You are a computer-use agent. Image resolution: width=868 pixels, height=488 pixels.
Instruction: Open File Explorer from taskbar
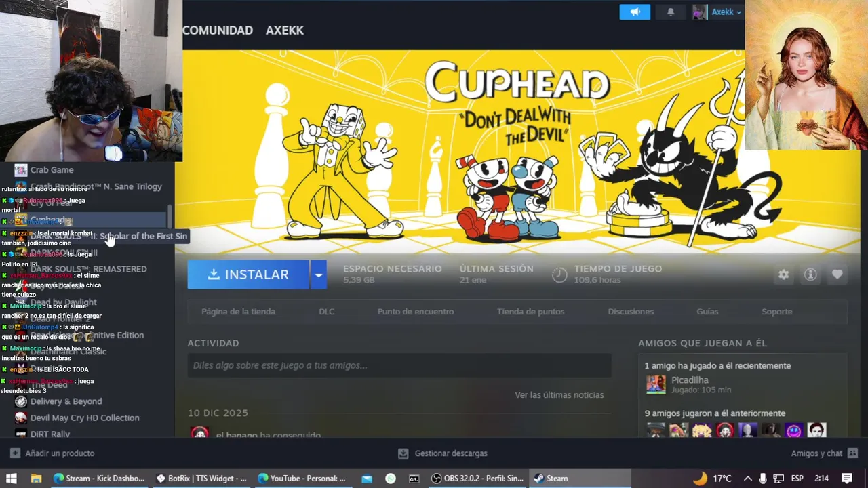pos(37,479)
